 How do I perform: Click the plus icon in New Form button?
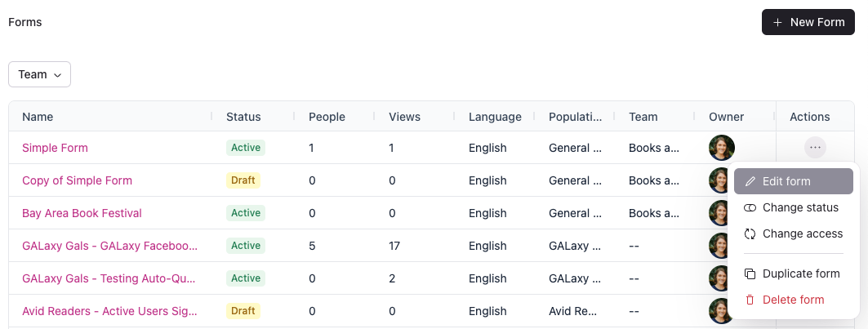(x=777, y=22)
